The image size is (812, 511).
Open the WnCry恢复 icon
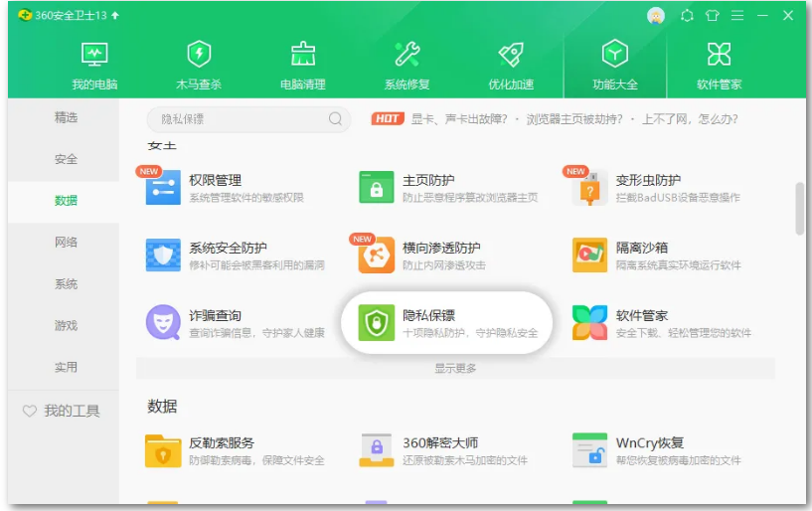[x=589, y=450]
